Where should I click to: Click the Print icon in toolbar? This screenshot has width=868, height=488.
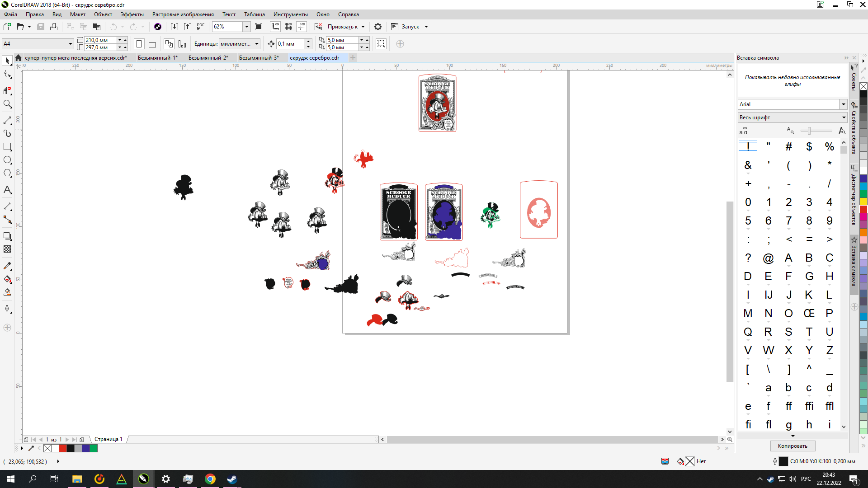[x=54, y=27]
